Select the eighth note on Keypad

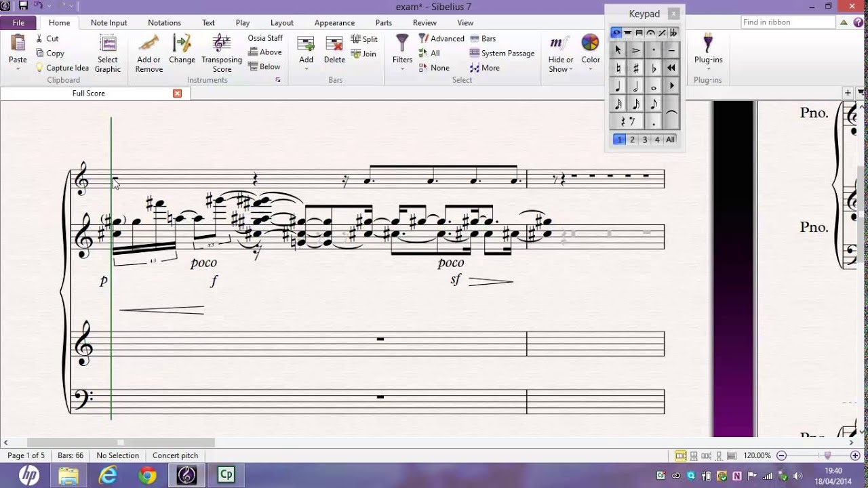(x=654, y=104)
